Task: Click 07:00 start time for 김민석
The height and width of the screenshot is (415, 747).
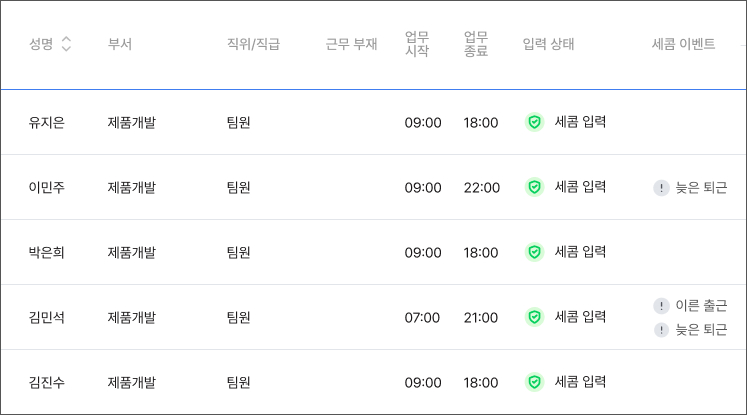Action: tap(422, 317)
